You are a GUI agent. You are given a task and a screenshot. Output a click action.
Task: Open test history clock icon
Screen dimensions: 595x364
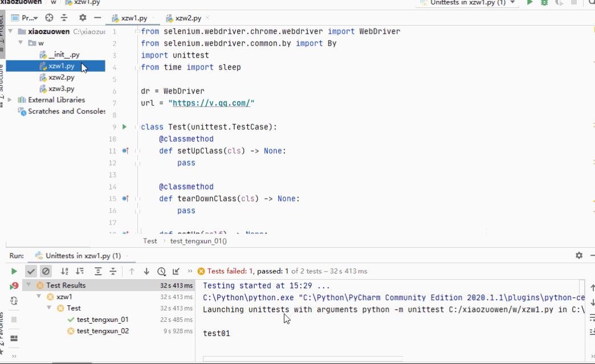click(162, 271)
